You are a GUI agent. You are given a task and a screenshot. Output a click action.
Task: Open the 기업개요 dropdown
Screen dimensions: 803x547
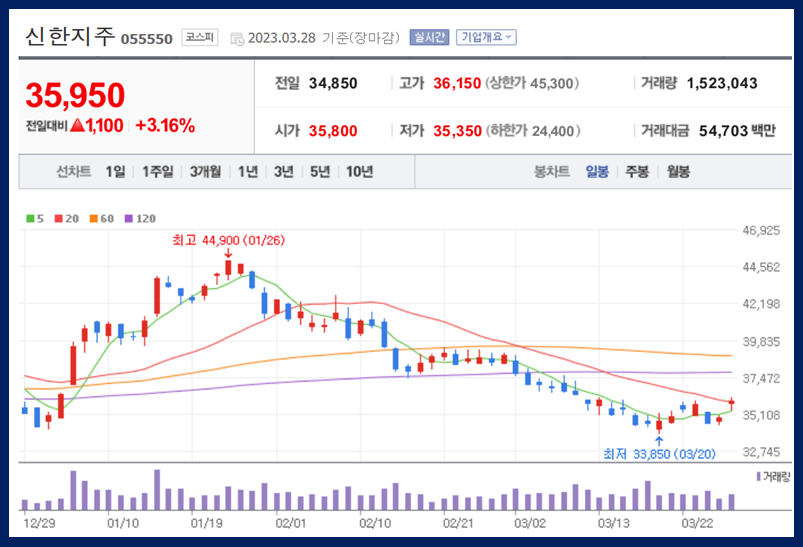[x=486, y=37]
